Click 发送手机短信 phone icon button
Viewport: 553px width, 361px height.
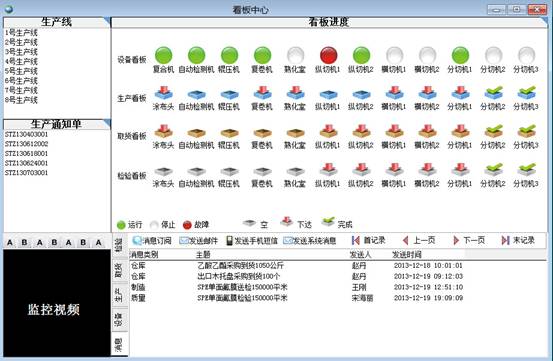(252, 241)
